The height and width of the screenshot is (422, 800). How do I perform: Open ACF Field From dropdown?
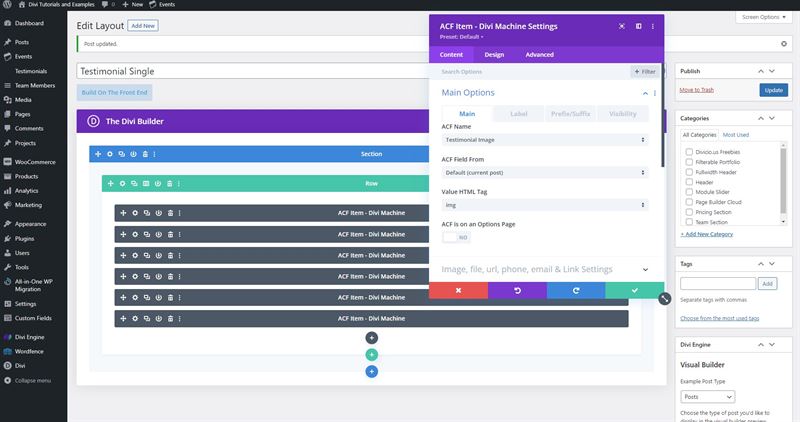pyautogui.click(x=545, y=172)
